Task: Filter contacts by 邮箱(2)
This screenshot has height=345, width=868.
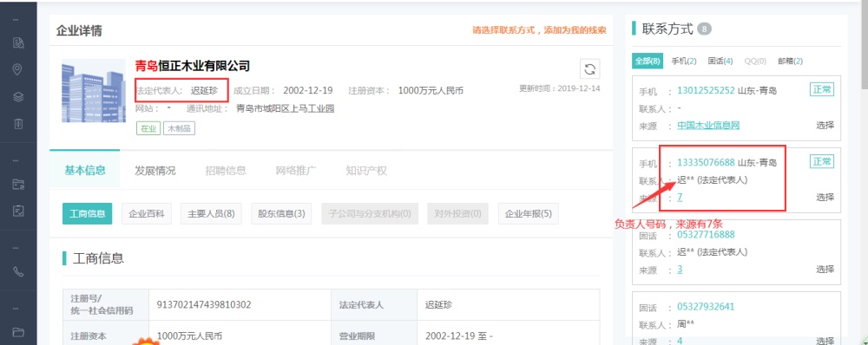Action: (790, 62)
